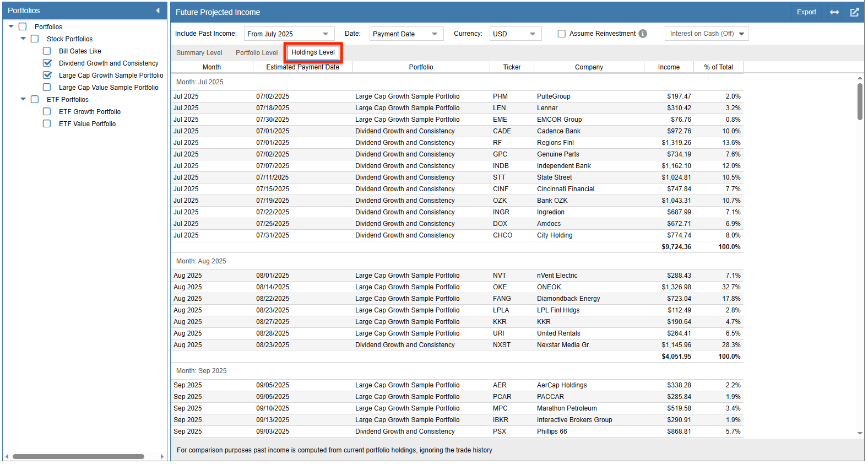Sort by Estimated Payment Date column
This screenshot has height=464, width=868.
(x=302, y=67)
